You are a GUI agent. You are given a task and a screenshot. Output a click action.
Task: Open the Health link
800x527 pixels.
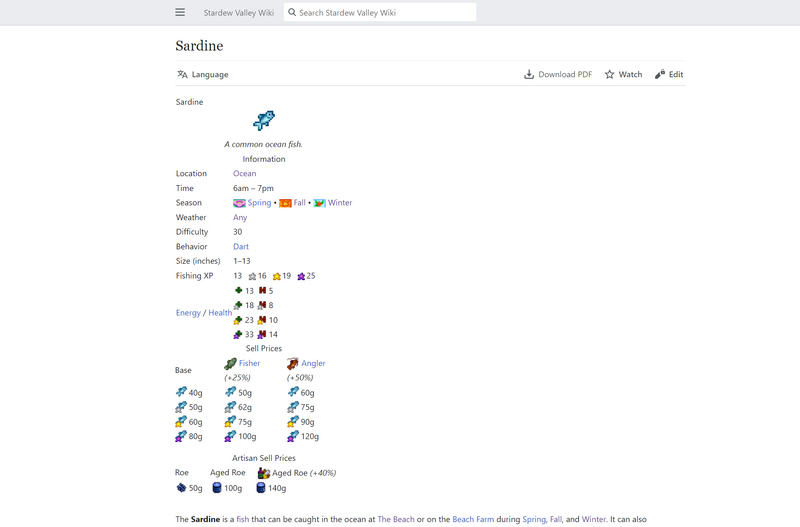coord(220,313)
